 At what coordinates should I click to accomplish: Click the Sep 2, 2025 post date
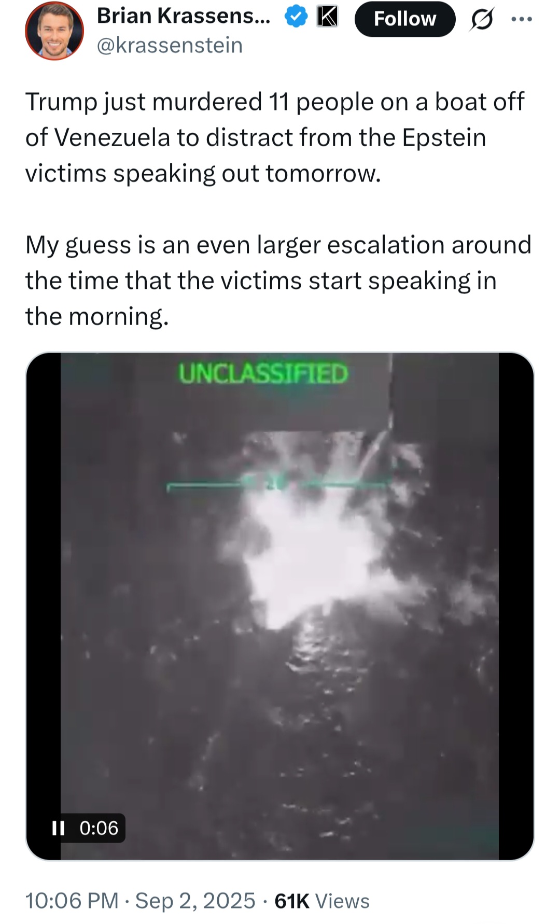195,901
